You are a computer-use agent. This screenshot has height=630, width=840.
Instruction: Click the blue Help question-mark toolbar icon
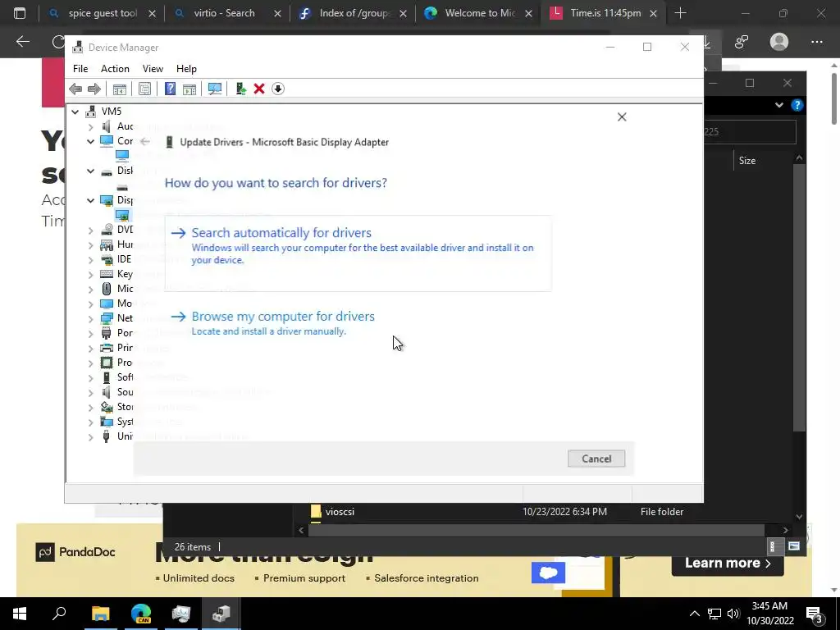[x=170, y=89]
